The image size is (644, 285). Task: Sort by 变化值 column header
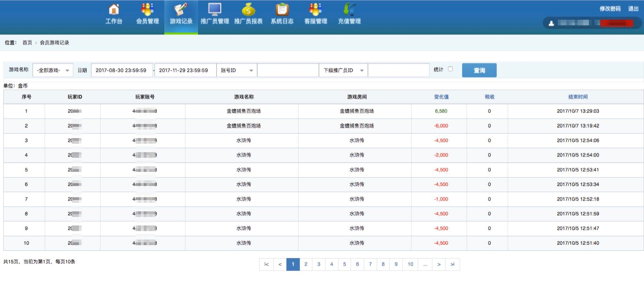[x=441, y=97]
